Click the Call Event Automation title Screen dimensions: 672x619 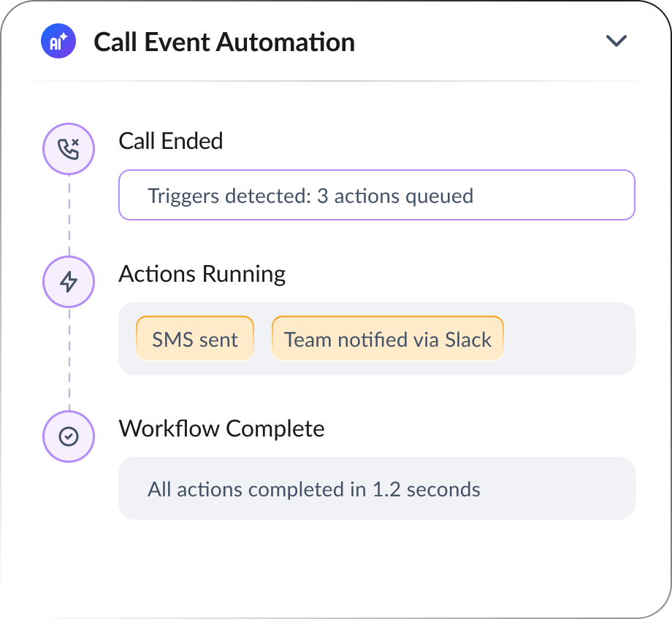click(224, 42)
